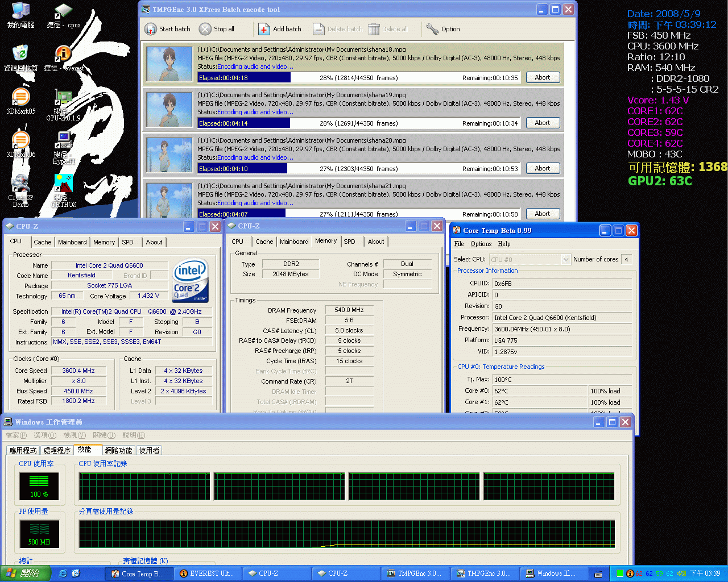The width and height of the screenshot is (728, 582).
Task: Click DRAM Frequency value 540.0 MHz
Action: click(x=349, y=310)
